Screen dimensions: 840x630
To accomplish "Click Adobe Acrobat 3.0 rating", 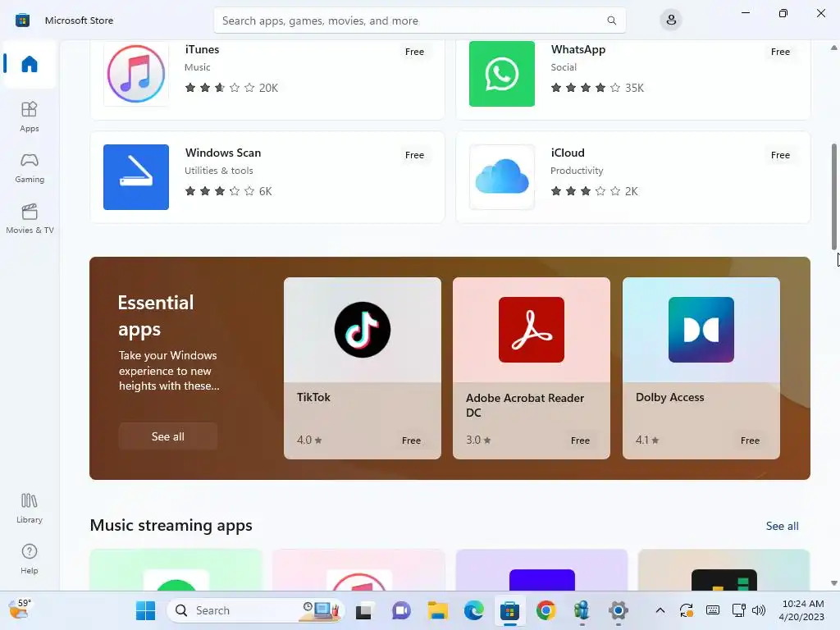I will click(478, 440).
